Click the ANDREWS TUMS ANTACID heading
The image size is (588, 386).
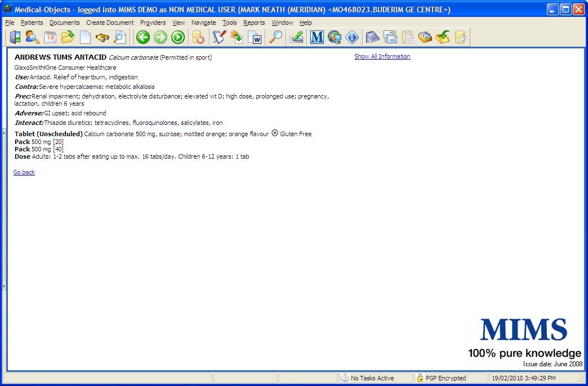tap(60, 57)
